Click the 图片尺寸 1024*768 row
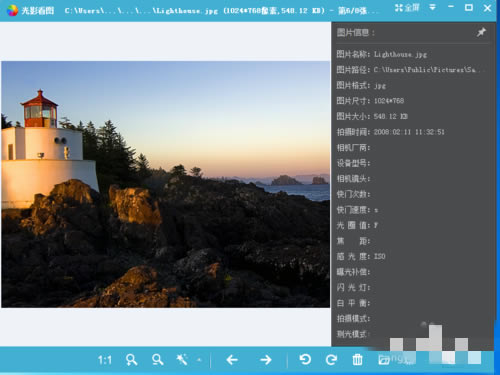This screenshot has height=375, width=500. click(370, 101)
